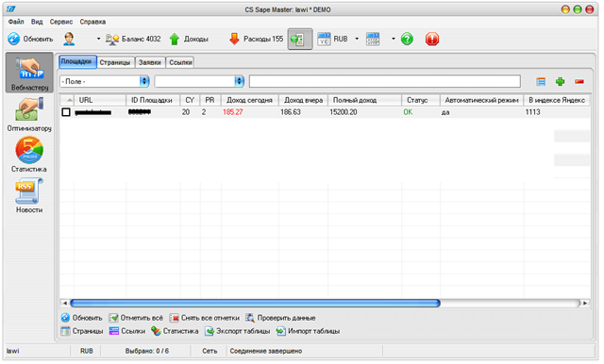Image resolution: width=604 pixels, height=364 pixels.
Task: Open the Вид menu
Action: pyautogui.click(x=37, y=22)
